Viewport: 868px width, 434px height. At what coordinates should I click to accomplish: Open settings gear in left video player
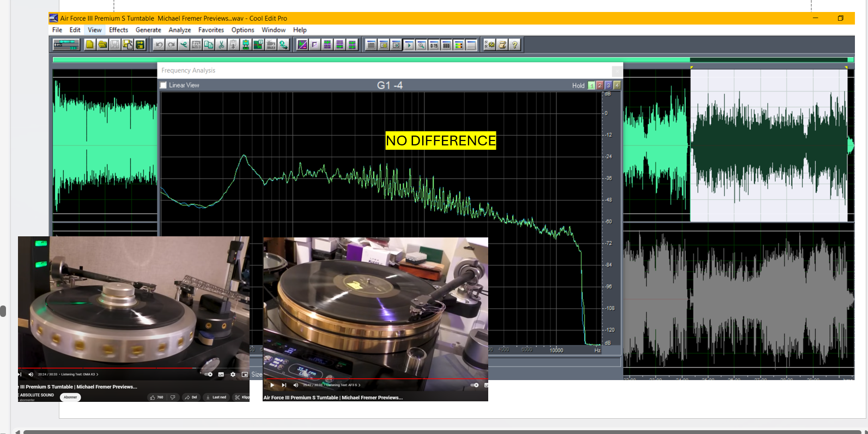233,375
